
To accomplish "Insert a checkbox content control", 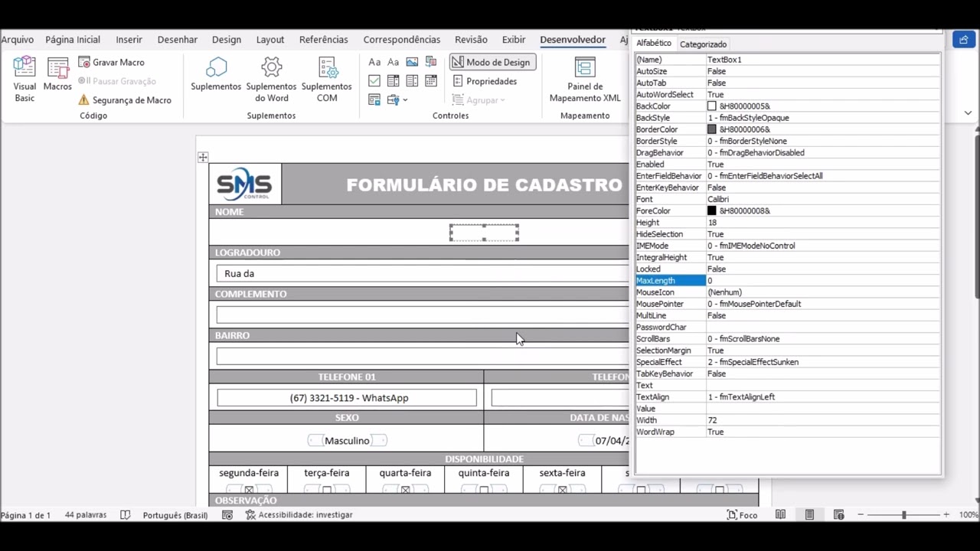I will coord(374,81).
